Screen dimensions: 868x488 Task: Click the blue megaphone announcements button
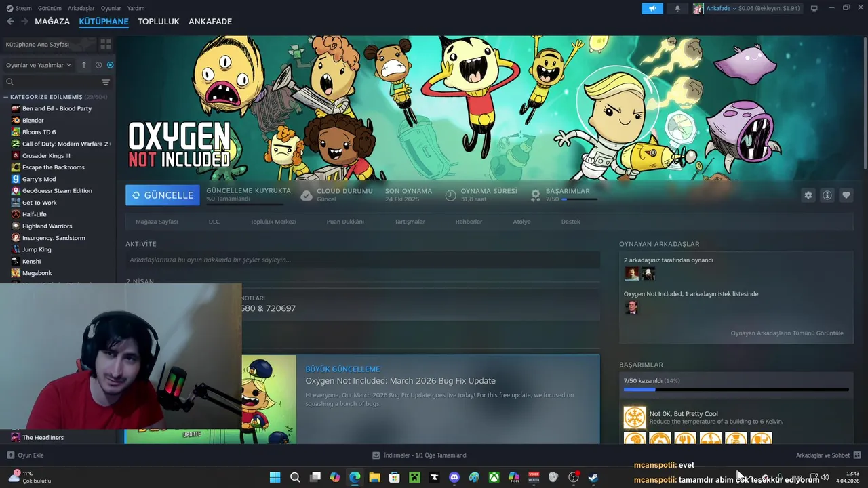tap(652, 8)
